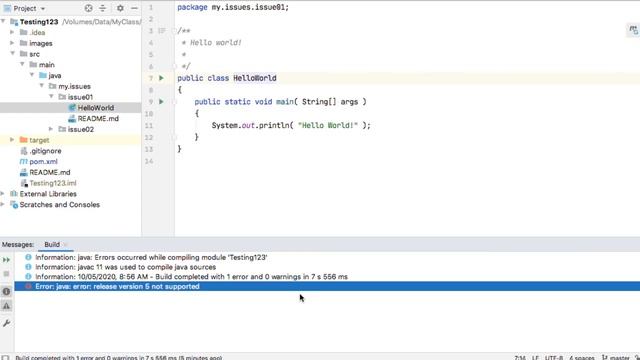Expand External Libraries node
This screenshot has width=640, height=360.
tap(3, 193)
